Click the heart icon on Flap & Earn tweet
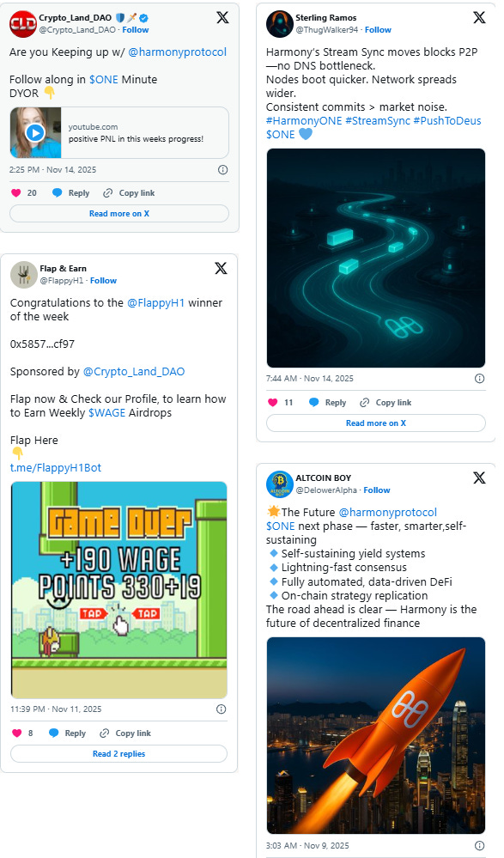The image size is (504, 858). click(17, 733)
